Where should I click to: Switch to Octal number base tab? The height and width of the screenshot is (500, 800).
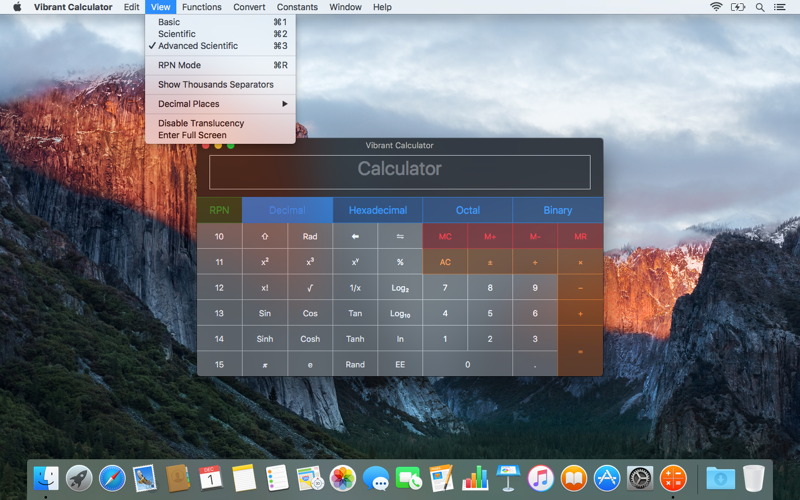(x=467, y=210)
